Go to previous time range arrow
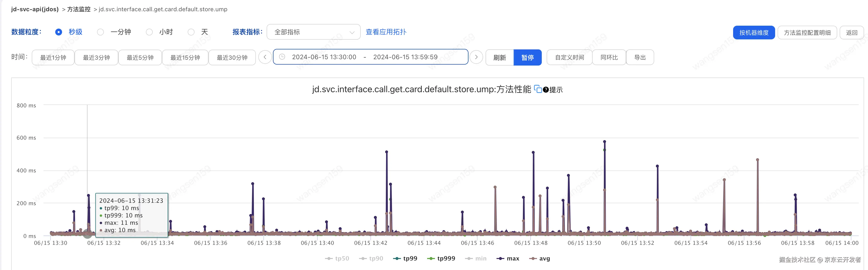Viewport: 868px width, 270px height. [265, 57]
